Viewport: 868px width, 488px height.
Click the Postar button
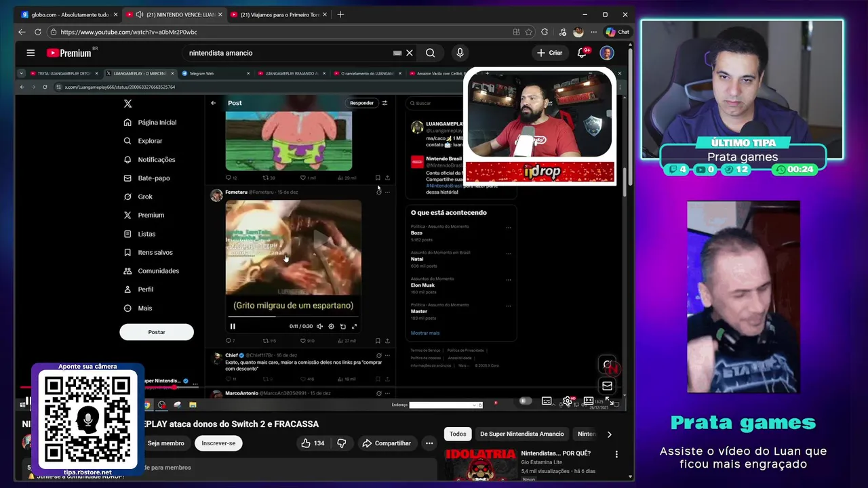tap(157, 332)
